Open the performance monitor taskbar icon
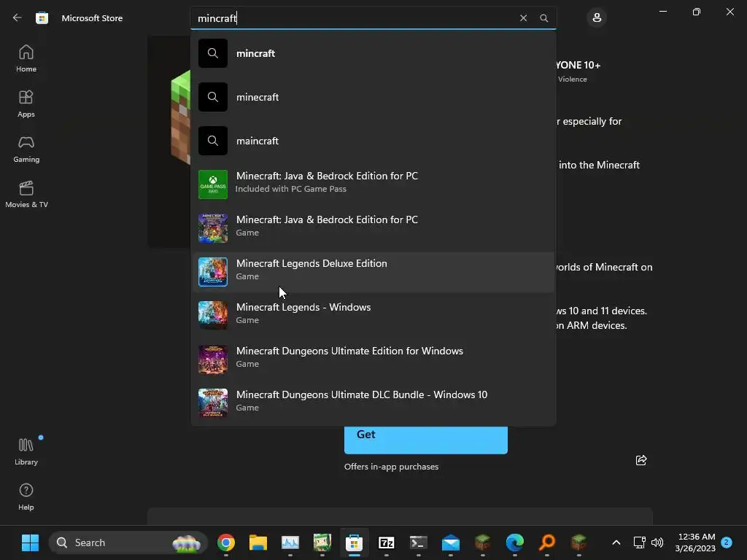This screenshot has height=560, width=747. click(x=290, y=542)
